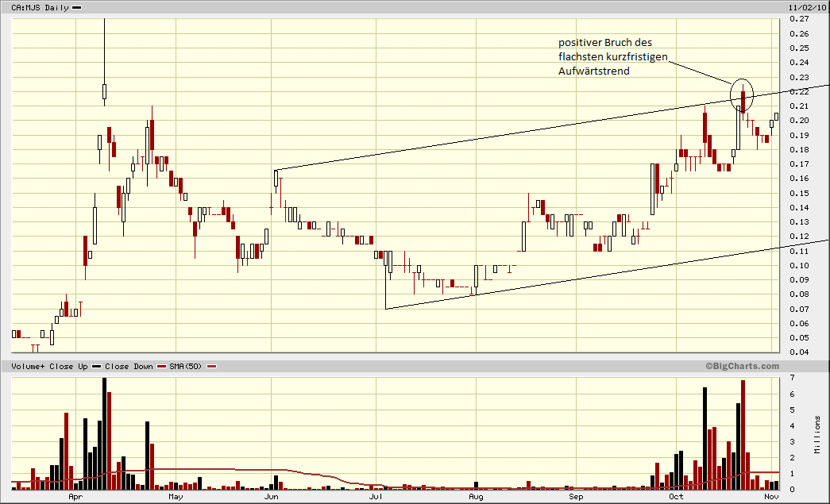
Task: Click the 1 volume axis label
Action: [793, 474]
